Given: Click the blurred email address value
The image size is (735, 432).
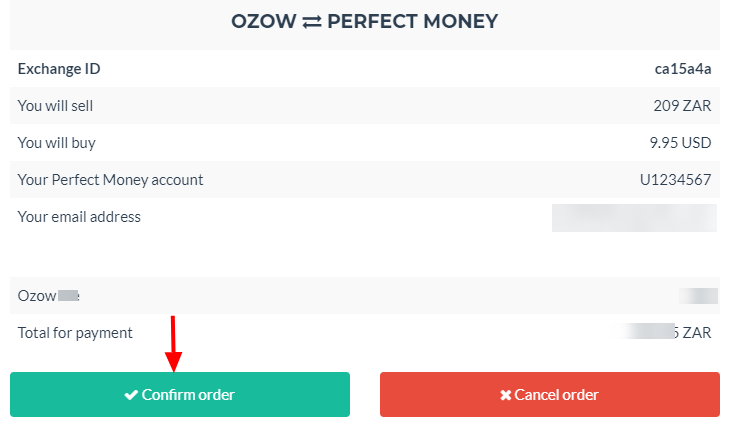Looking at the screenshot, I should 634,217.
